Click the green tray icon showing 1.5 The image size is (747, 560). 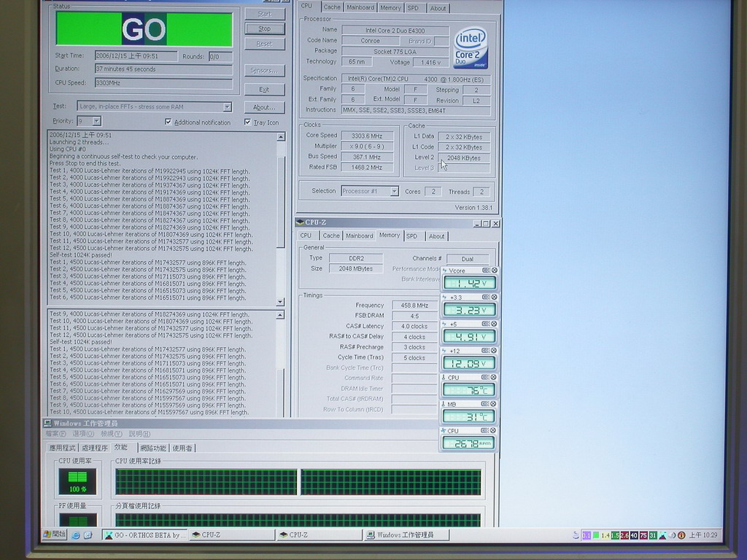pos(615,535)
